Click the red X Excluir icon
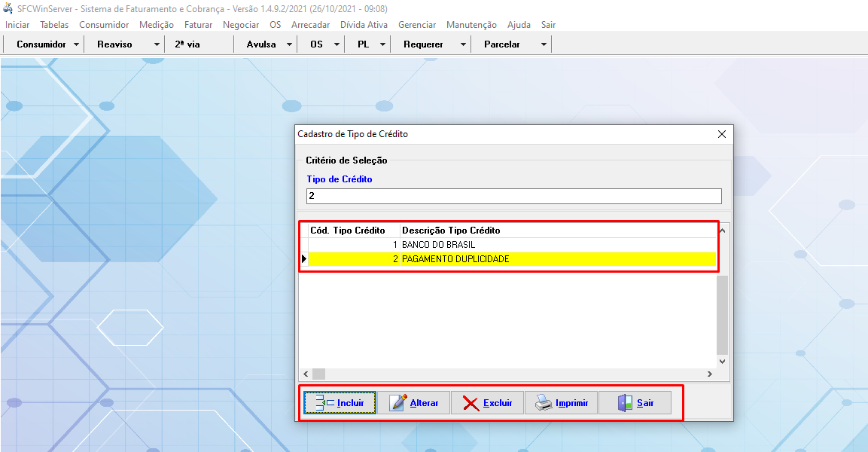This screenshot has height=452, width=868. (x=471, y=403)
